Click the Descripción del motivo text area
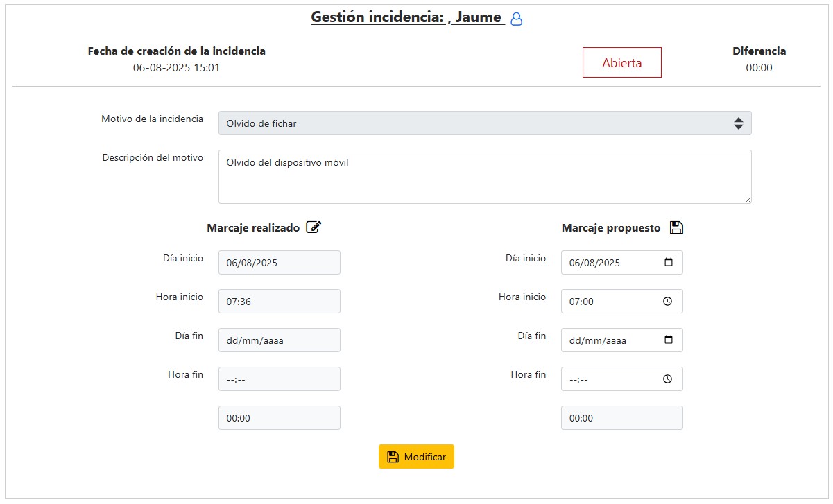Viewport: 833px width, 504px height. pos(485,177)
